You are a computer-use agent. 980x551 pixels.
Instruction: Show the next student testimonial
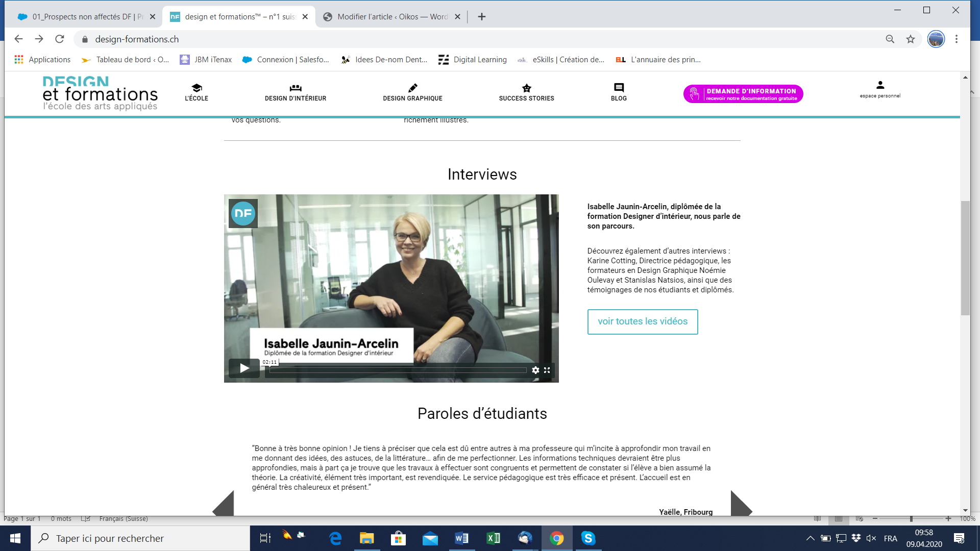click(x=741, y=505)
